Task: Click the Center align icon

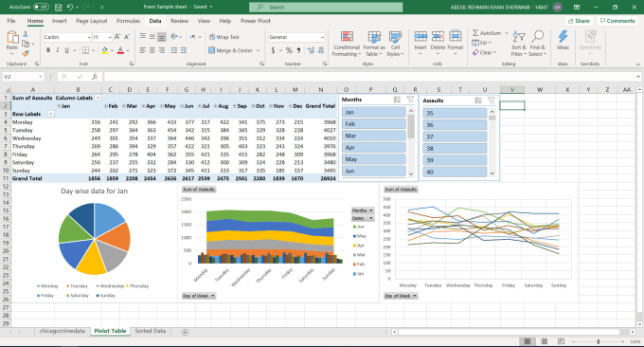Action: tap(152, 50)
